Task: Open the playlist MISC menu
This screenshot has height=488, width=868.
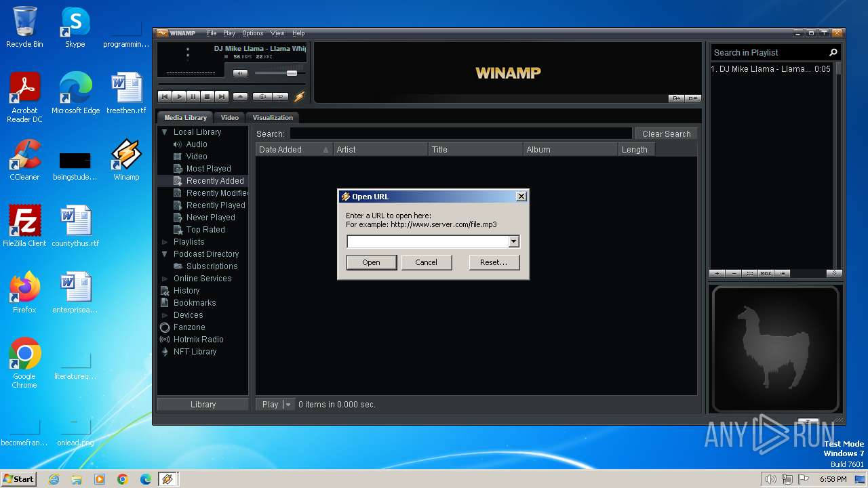Action: tap(766, 274)
